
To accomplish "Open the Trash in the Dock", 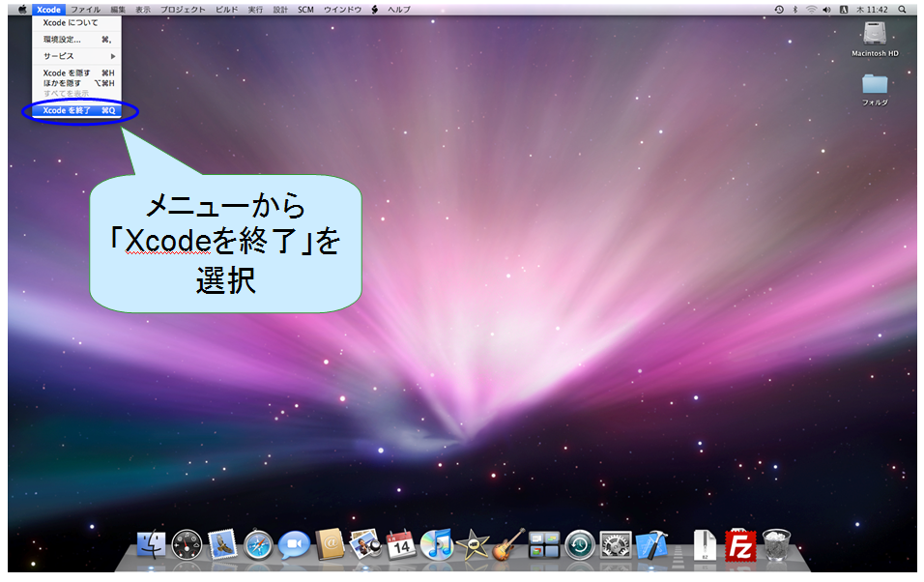I will coord(777,545).
